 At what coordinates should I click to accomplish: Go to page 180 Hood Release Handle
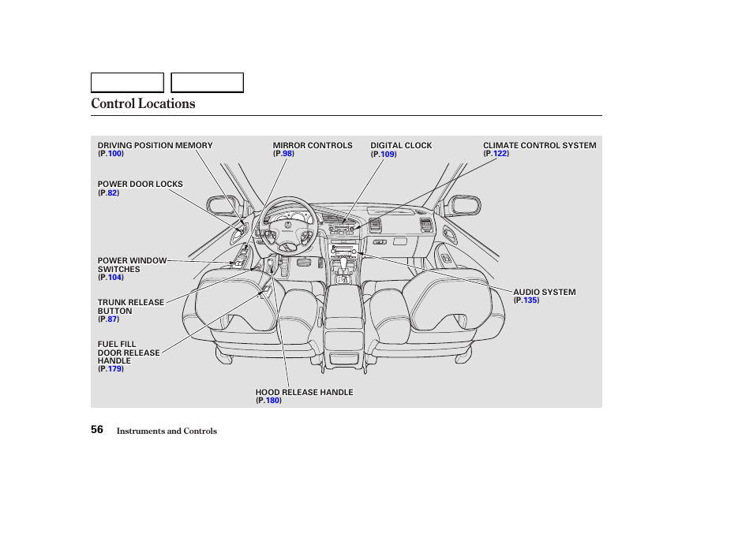click(272, 401)
